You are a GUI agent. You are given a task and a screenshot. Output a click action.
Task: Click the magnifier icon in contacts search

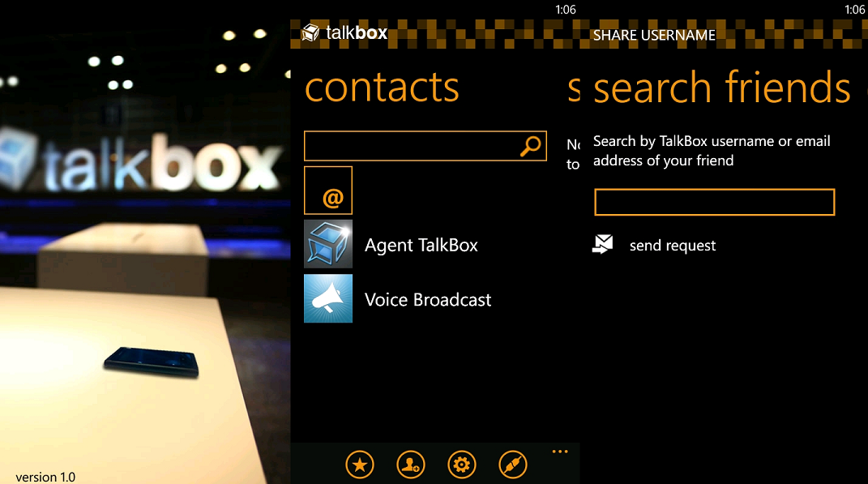pos(531,146)
